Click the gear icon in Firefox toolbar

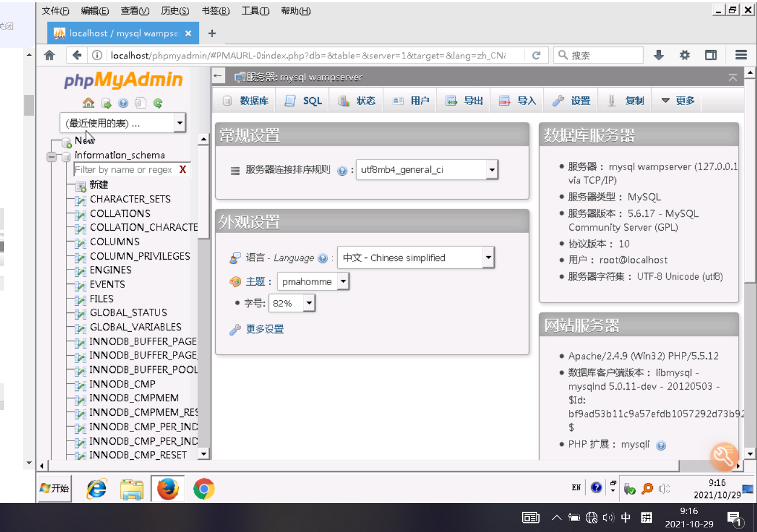click(x=685, y=55)
